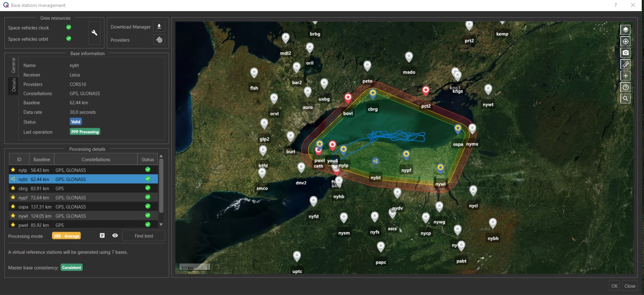Open the map help icon

click(625, 87)
